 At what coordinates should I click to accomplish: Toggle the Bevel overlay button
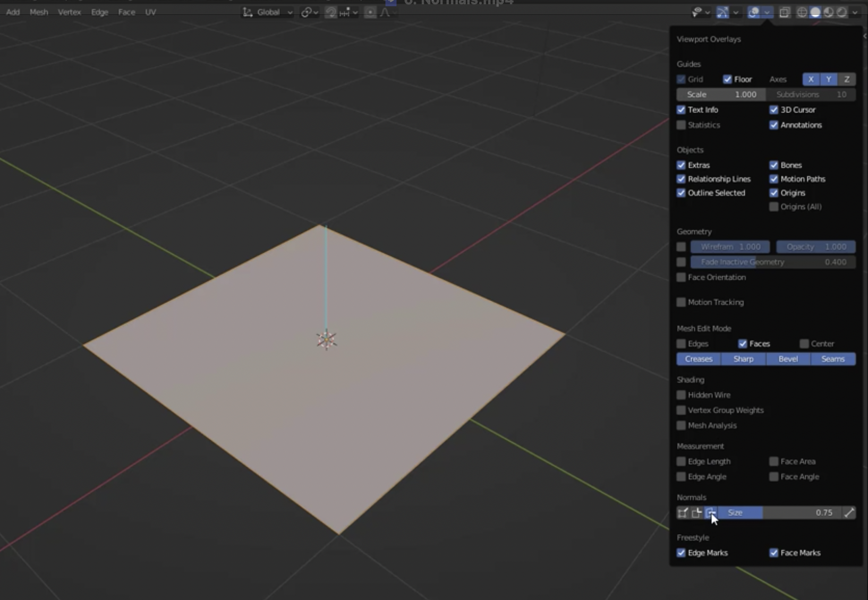(x=788, y=359)
